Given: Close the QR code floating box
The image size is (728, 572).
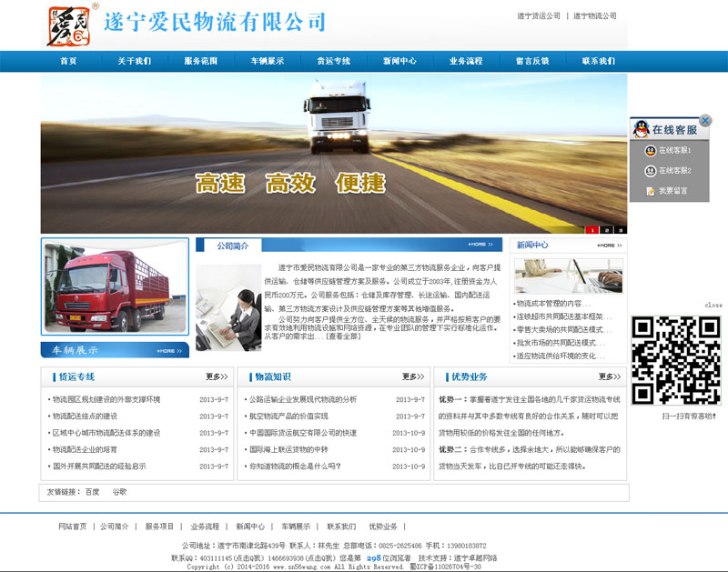Looking at the screenshot, I should pyautogui.click(x=713, y=306).
